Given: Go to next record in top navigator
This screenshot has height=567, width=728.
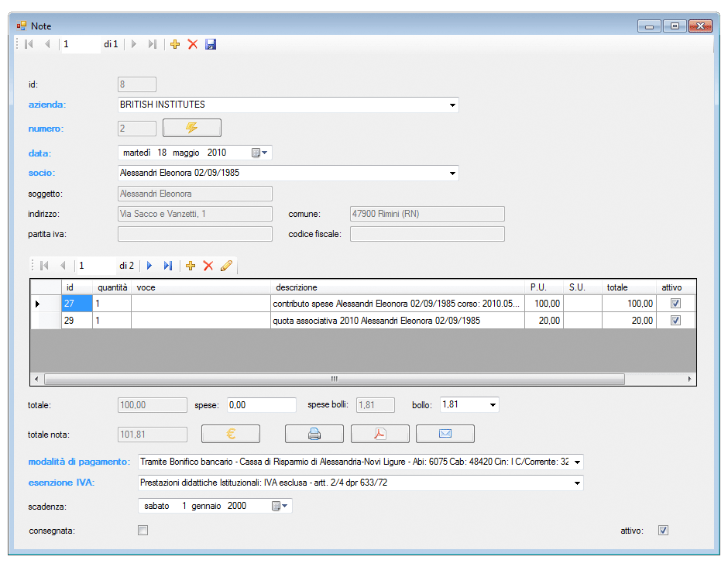Looking at the screenshot, I should click(134, 44).
